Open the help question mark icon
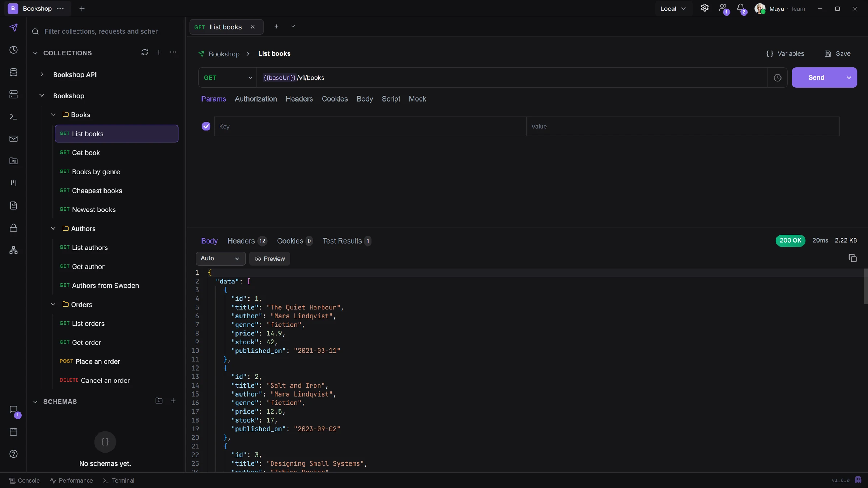868x488 pixels. click(13, 454)
